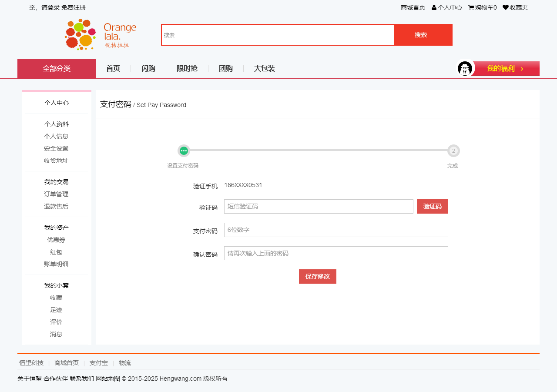Select 团购 in the navigation bar

226,69
